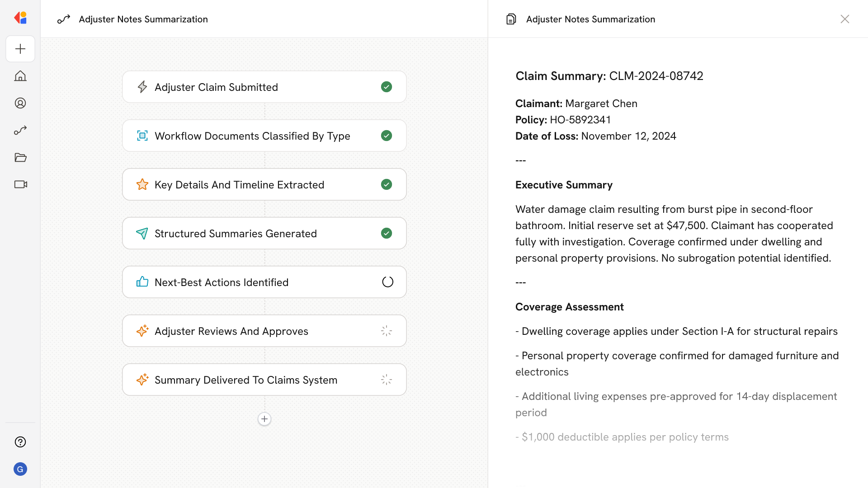868x488 pixels.
Task: Click the green checkmark on Adjuster Claim Submitted
Action: tap(386, 87)
